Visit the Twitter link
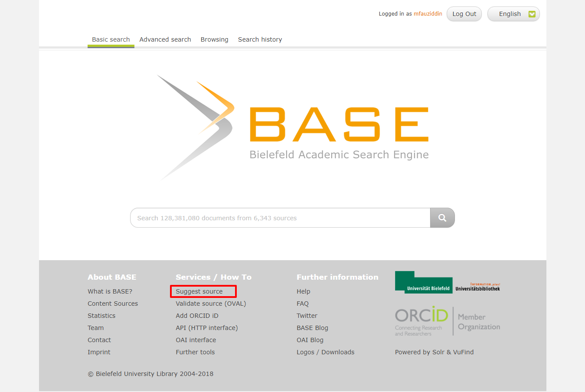The width and height of the screenshot is (585, 392). [307, 316]
